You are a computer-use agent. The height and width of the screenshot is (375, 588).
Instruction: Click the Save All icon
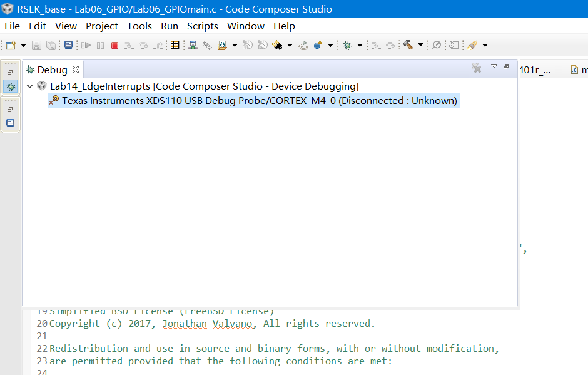pos(51,46)
